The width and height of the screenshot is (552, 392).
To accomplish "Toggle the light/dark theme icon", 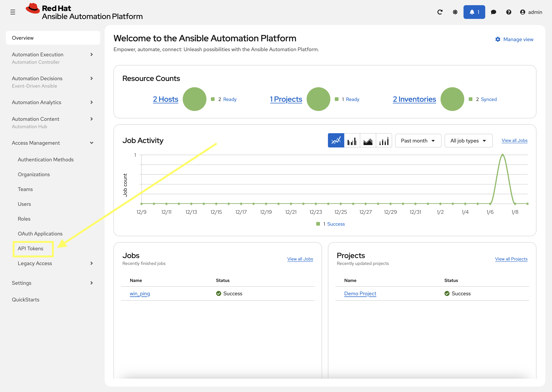I will pos(455,12).
